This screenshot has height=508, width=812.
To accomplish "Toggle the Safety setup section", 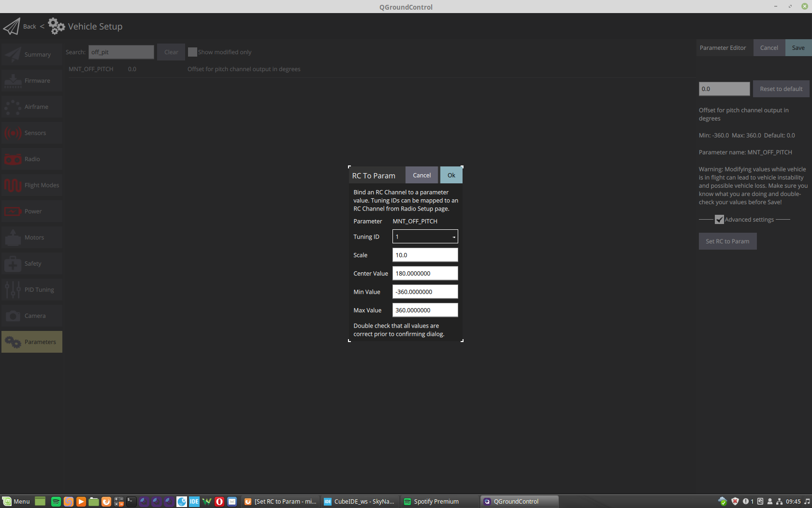I will pyautogui.click(x=32, y=263).
